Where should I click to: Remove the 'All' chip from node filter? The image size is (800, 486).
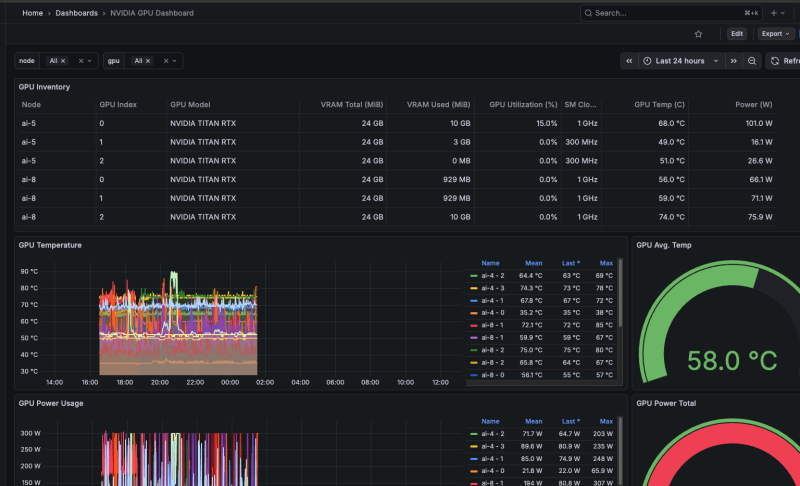click(62, 61)
